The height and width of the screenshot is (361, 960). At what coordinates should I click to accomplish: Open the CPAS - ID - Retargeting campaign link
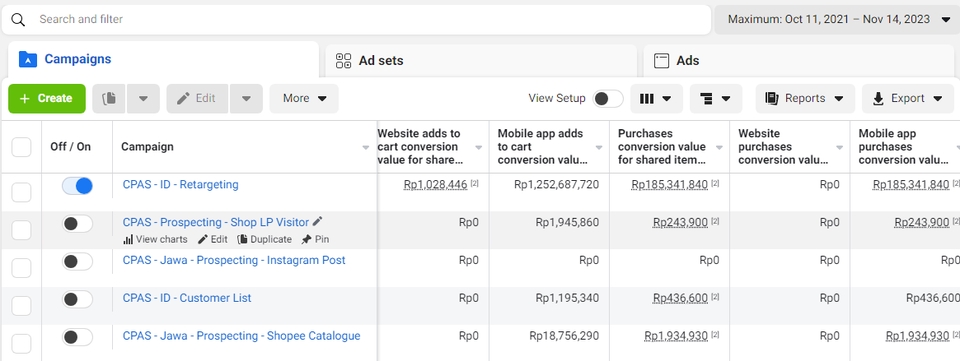coord(181,184)
